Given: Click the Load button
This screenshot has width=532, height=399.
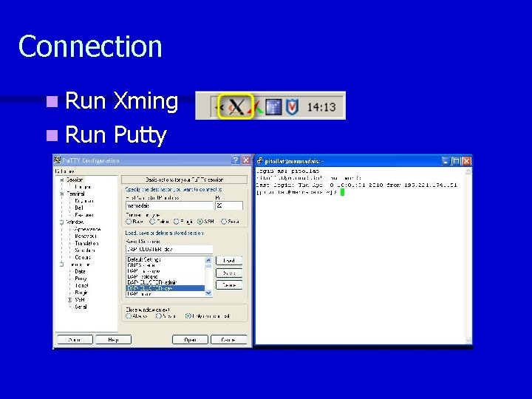Looking at the screenshot, I should (x=229, y=261).
